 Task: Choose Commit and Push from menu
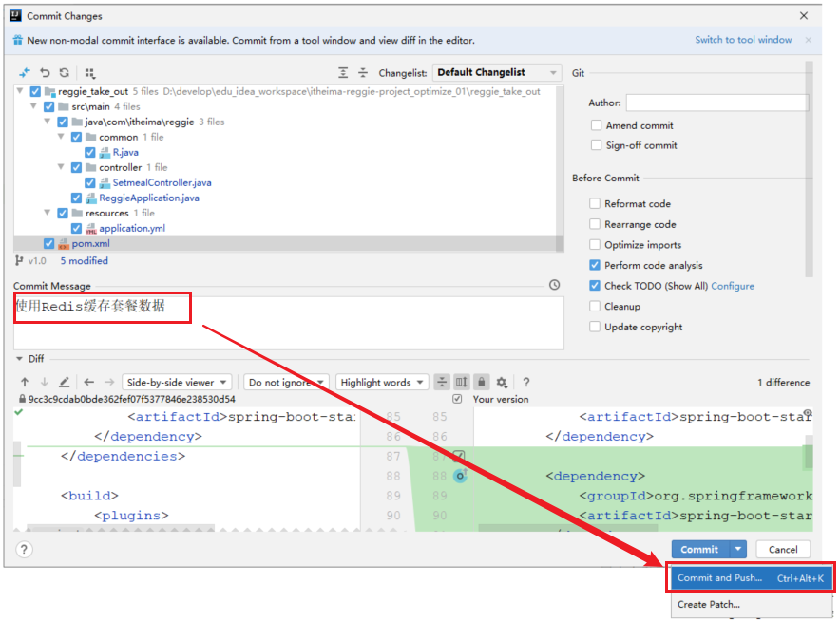[719, 577]
